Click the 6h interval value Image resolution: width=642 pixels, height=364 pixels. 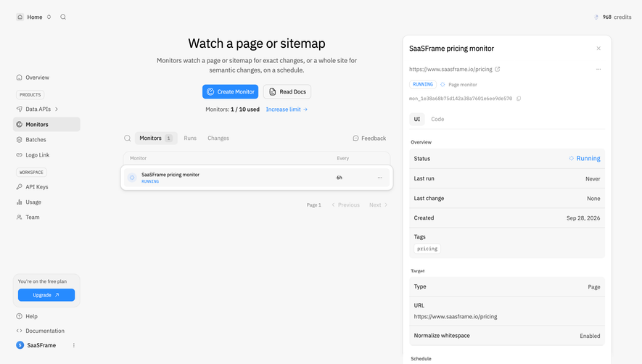[339, 178]
